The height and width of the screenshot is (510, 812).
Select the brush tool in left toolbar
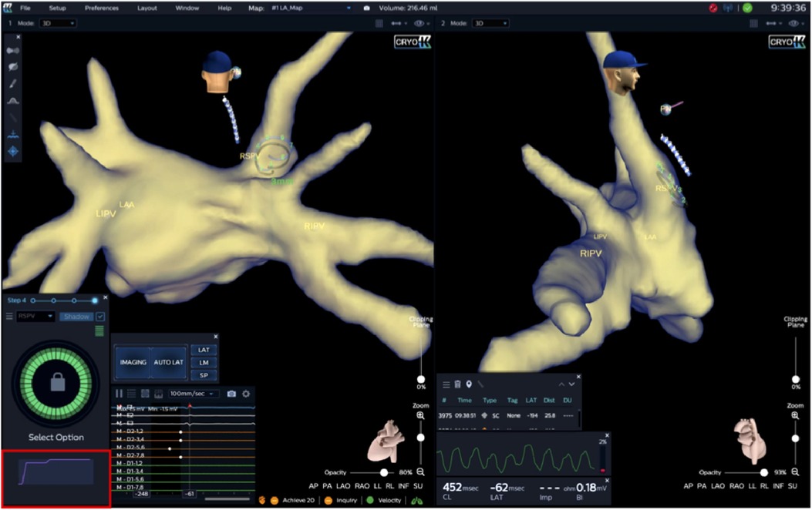[x=13, y=83]
